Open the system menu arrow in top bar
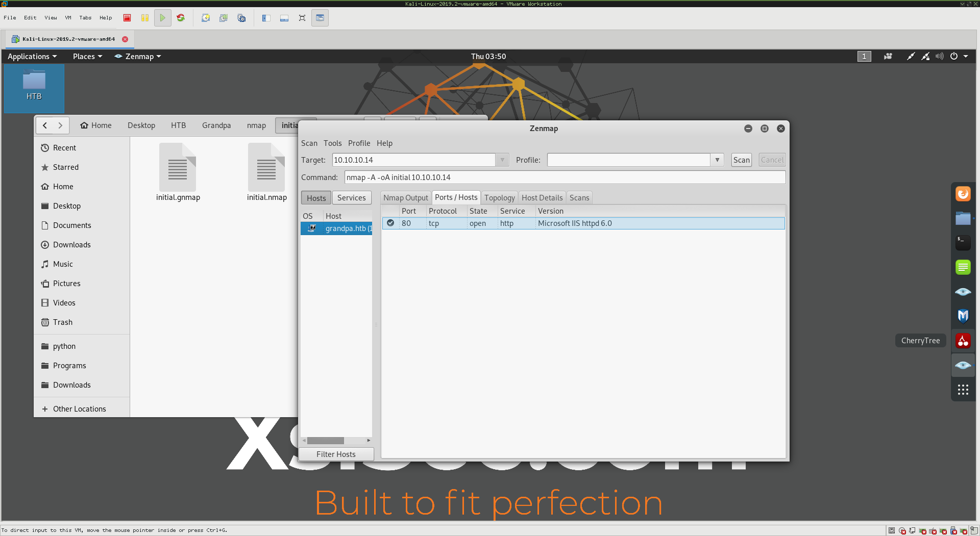The height and width of the screenshot is (536, 980). [966, 57]
